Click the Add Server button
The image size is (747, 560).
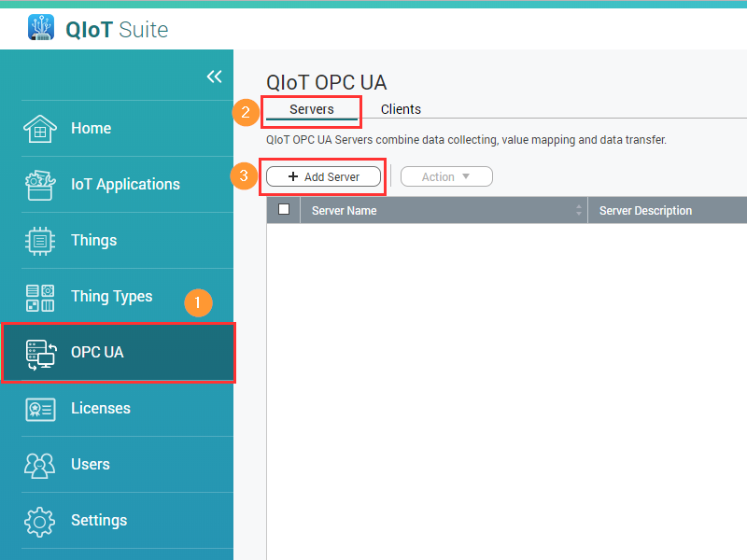(323, 176)
